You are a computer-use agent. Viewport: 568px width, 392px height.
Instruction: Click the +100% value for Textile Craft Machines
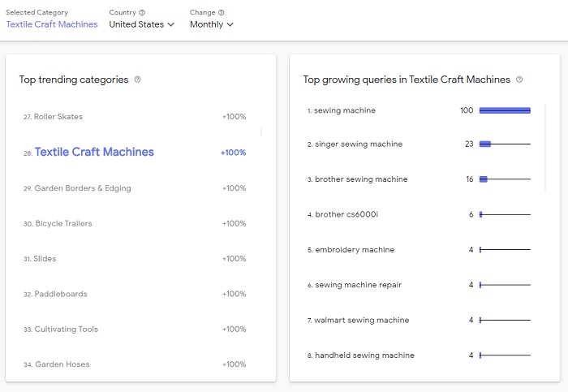click(234, 153)
